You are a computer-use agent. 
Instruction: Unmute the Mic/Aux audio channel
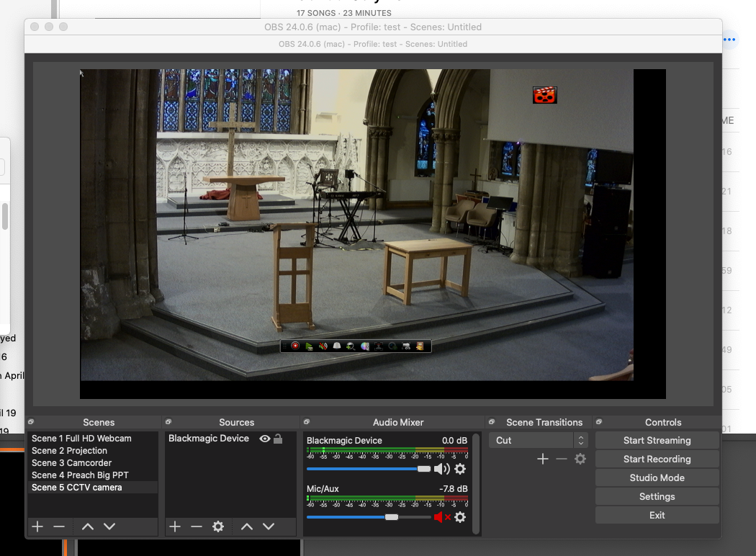(441, 517)
